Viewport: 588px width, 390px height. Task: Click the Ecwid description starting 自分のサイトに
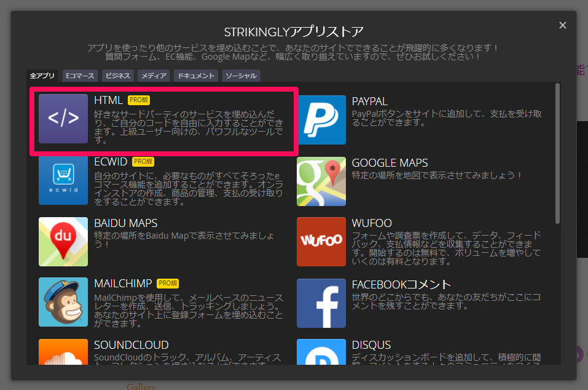click(x=188, y=188)
